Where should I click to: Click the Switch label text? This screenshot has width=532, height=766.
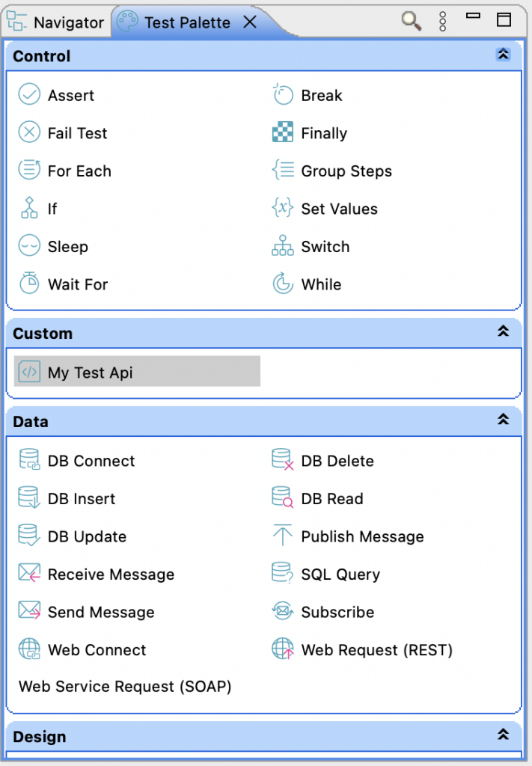coord(325,247)
